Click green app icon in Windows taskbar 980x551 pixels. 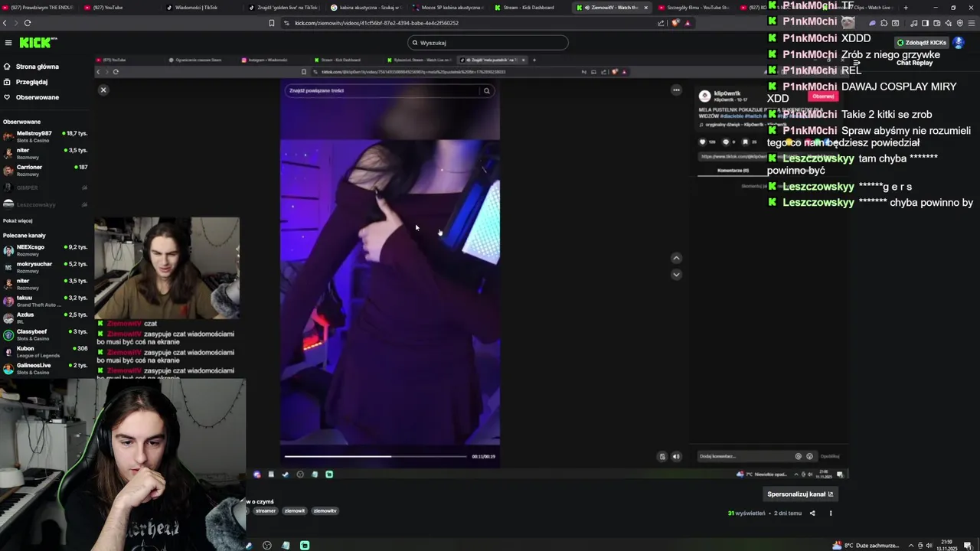tap(305, 546)
